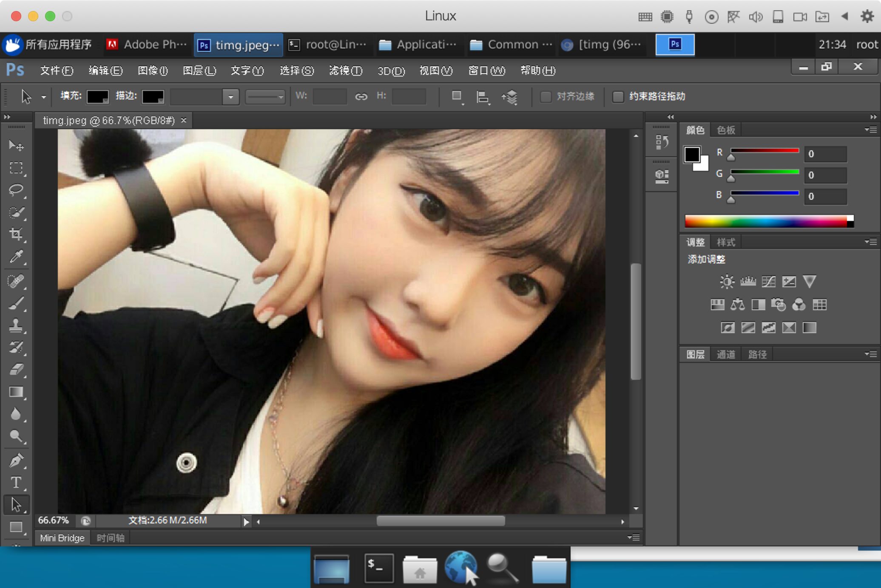This screenshot has width=881, height=588.
Task: Open the 3D panel icon in dock
Action: 662,176
